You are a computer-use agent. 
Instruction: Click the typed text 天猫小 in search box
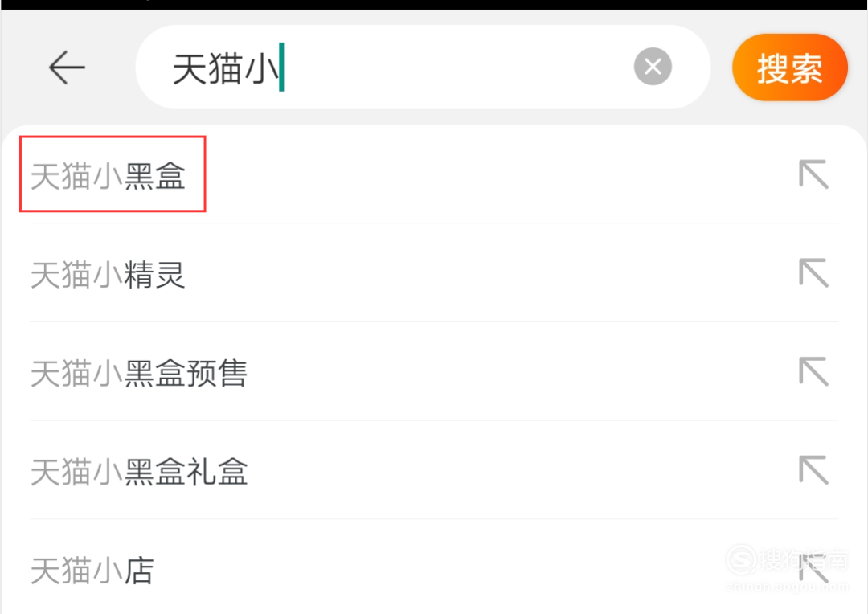click(x=225, y=68)
